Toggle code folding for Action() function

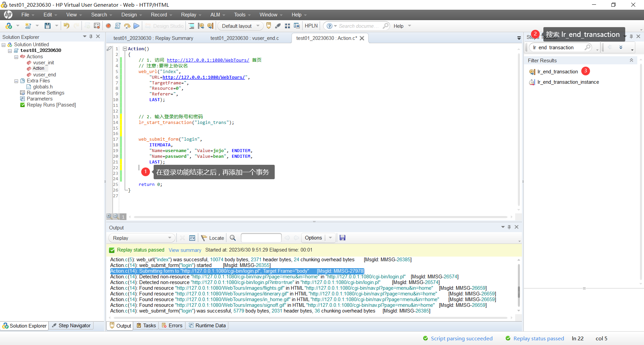coord(125,49)
